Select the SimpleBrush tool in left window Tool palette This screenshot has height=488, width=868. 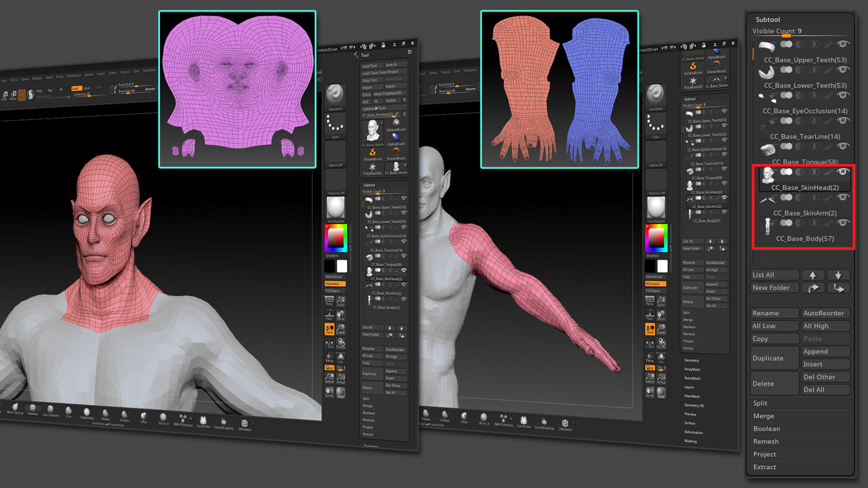[x=372, y=153]
